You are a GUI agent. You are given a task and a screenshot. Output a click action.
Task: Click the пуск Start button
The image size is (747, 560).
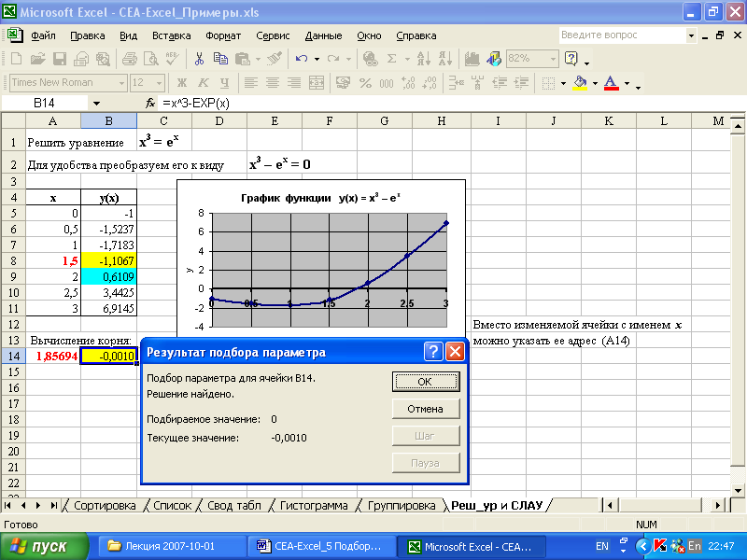coord(44,546)
